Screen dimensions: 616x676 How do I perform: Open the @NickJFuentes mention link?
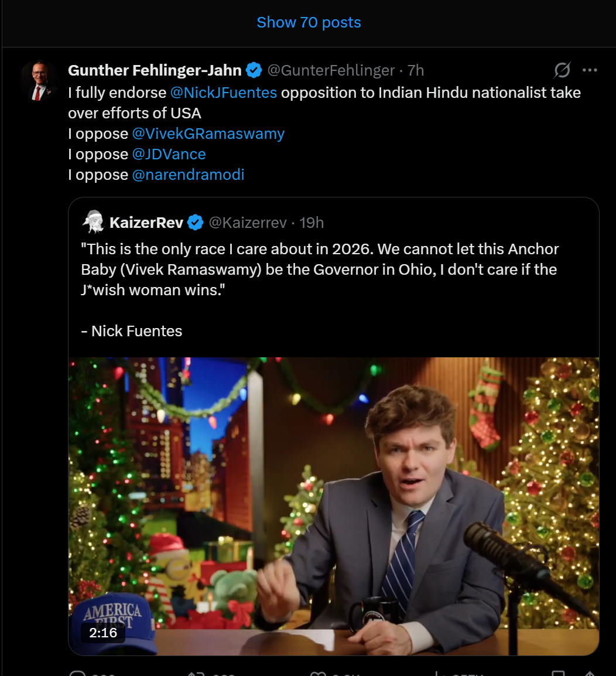223,93
